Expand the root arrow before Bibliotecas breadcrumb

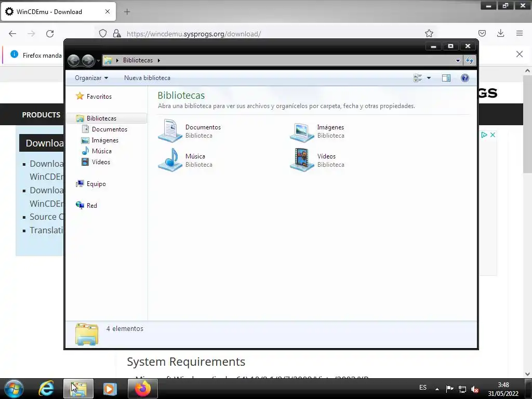pyautogui.click(x=117, y=60)
